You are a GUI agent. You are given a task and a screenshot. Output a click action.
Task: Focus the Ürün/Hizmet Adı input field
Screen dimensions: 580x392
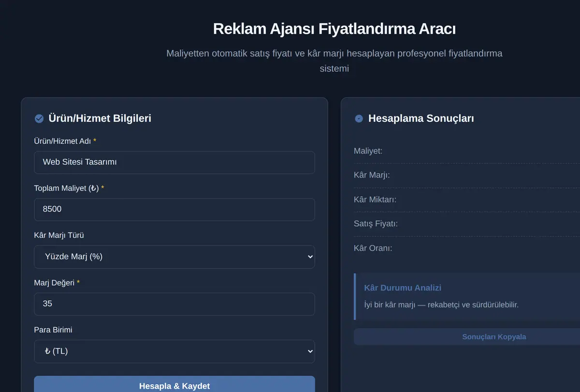coord(174,162)
